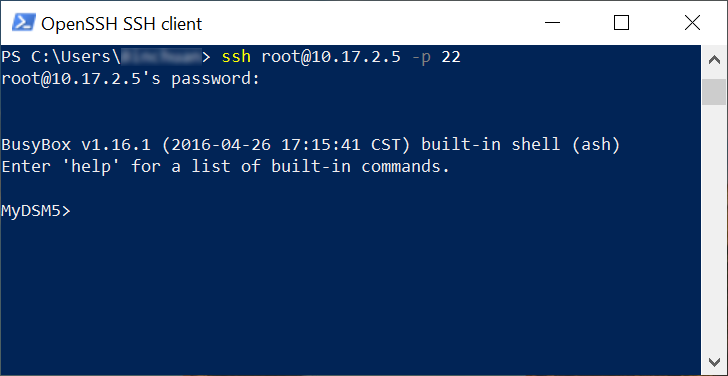728x376 pixels.
Task: Click the PS C:\Users path prompt
Action: (x=60, y=57)
